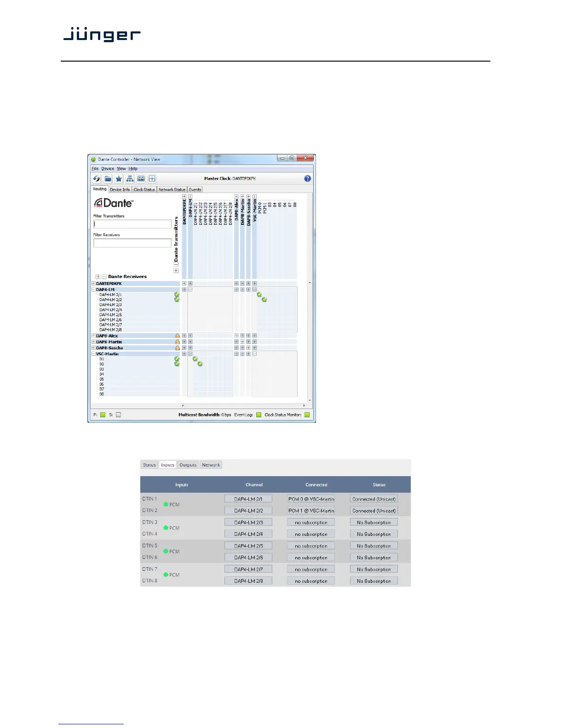Viewport: 563px width, 728px height.
Task: Click the green Event Log indicator
Action: [259, 415]
